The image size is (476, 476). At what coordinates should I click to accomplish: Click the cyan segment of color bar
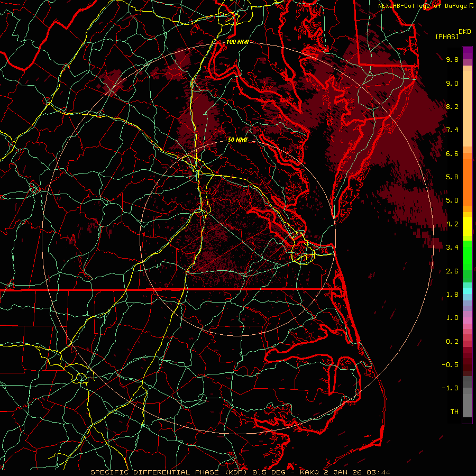467,291
